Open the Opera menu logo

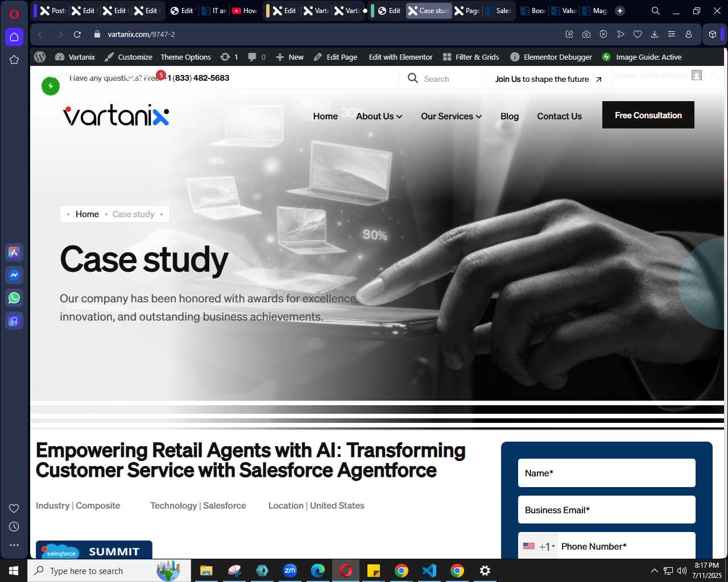14,14
